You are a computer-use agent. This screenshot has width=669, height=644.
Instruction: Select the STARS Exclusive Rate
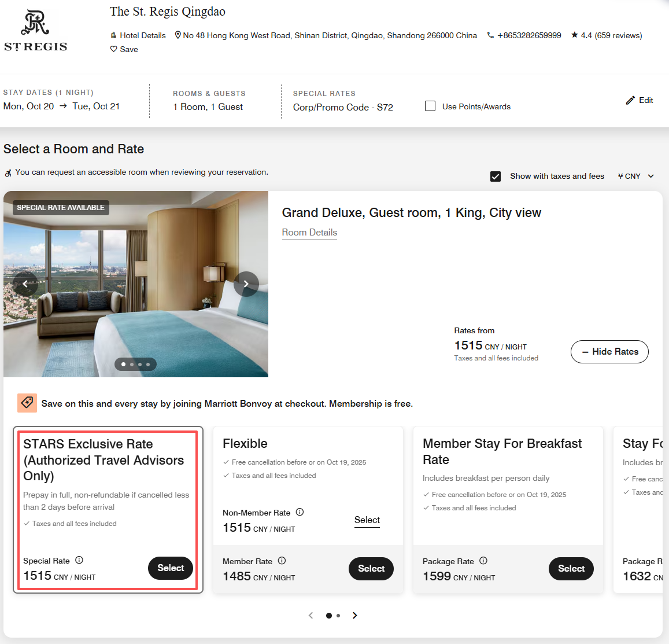(x=171, y=568)
